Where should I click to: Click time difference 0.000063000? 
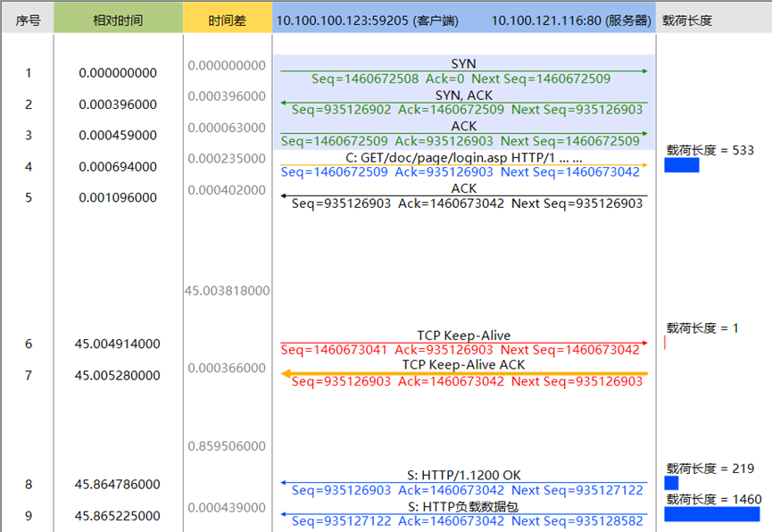(x=227, y=128)
